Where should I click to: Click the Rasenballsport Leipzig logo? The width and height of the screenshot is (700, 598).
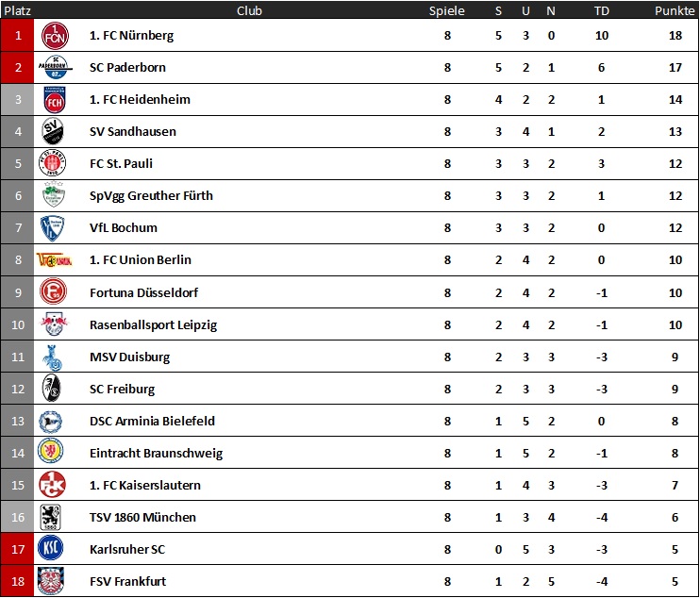(x=54, y=324)
